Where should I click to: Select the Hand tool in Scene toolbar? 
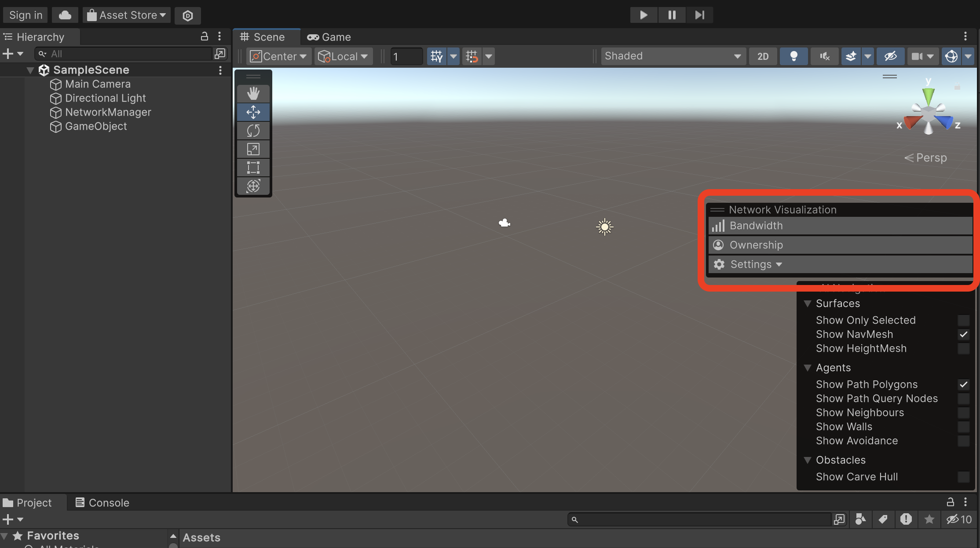(253, 93)
